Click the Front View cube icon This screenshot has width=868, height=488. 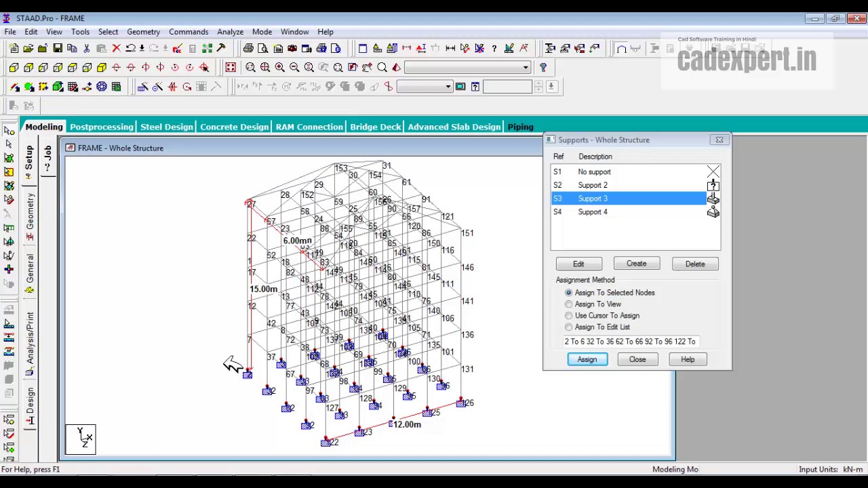pos(14,67)
